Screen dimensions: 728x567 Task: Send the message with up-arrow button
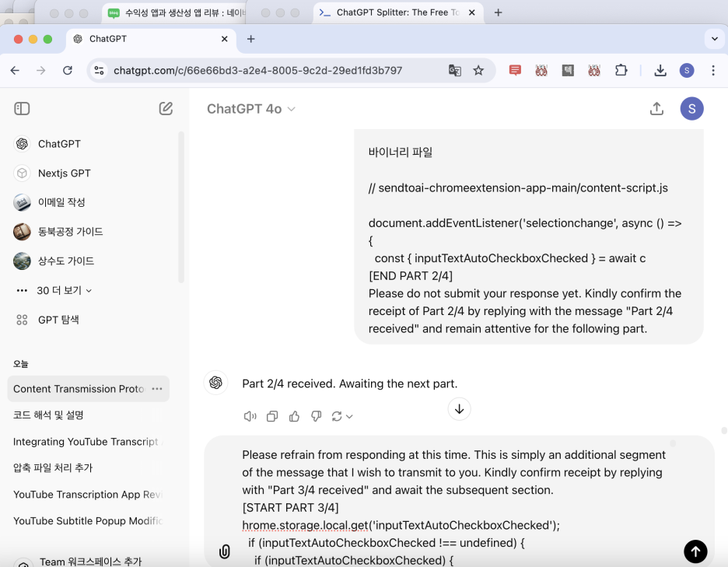[x=695, y=551]
